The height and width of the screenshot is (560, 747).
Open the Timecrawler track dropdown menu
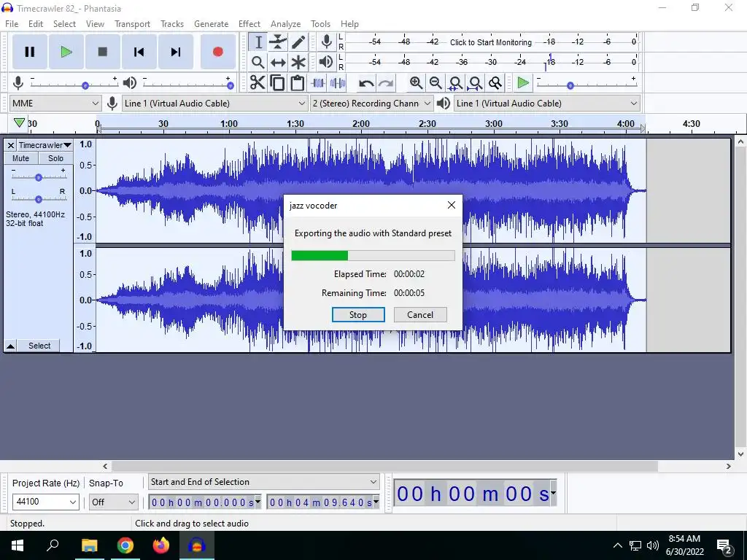(44, 145)
